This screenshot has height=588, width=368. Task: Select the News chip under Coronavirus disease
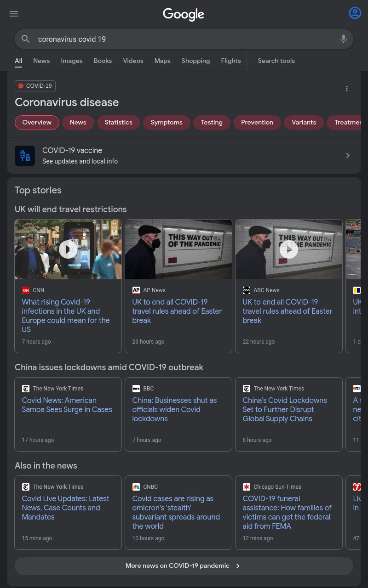[78, 122]
